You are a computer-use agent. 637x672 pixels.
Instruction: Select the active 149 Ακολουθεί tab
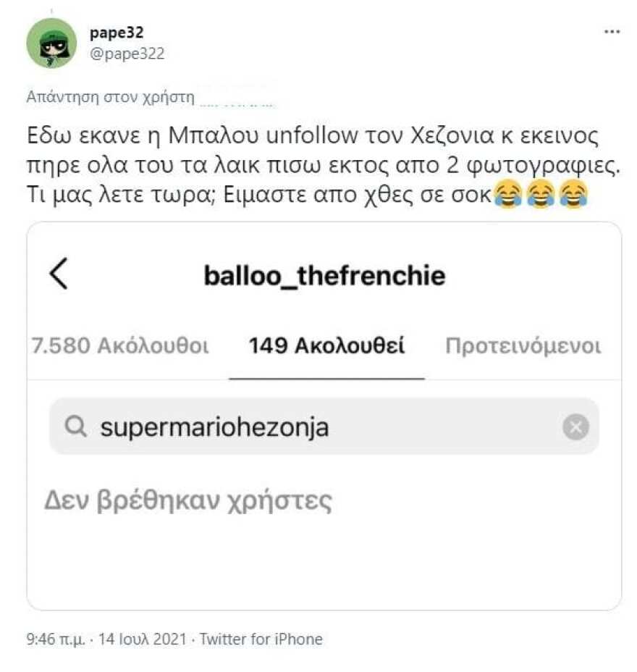point(326,346)
